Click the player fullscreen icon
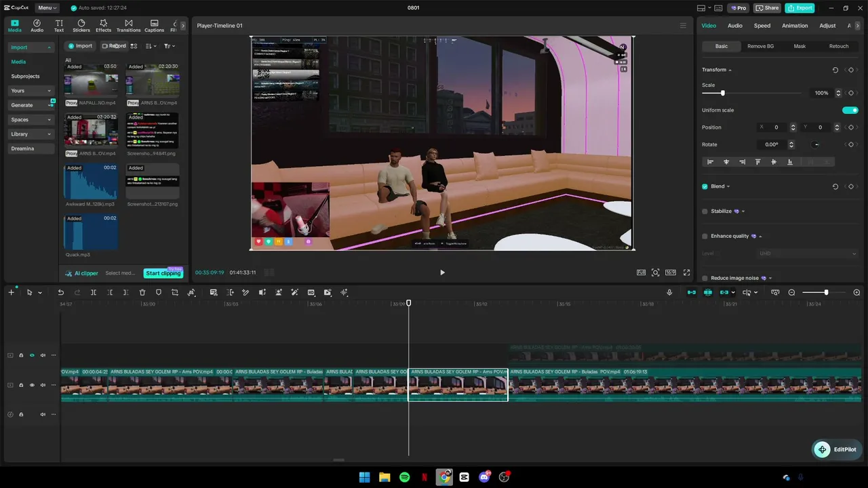868x488 pixels. (x=686, y=272)
